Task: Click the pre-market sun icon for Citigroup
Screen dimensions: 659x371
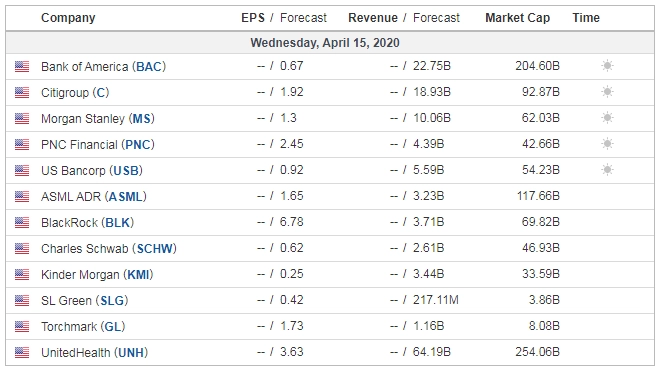Action: point(607,92)
